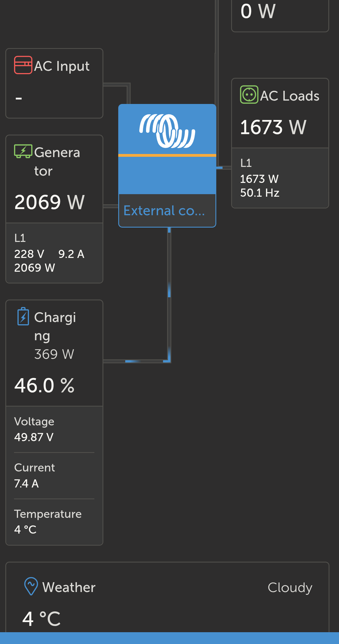The height and width of the screenshot is (644, 339).
Task: Click the Generator L1 phase details
Action: tap(54, 253)
